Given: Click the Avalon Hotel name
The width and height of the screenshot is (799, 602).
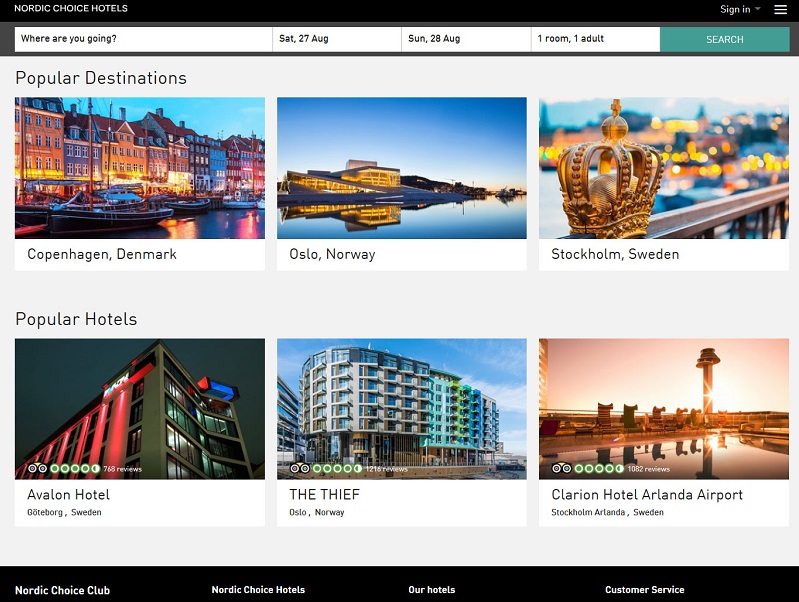Looking at the screenshot, I should [x=68, y=494].
